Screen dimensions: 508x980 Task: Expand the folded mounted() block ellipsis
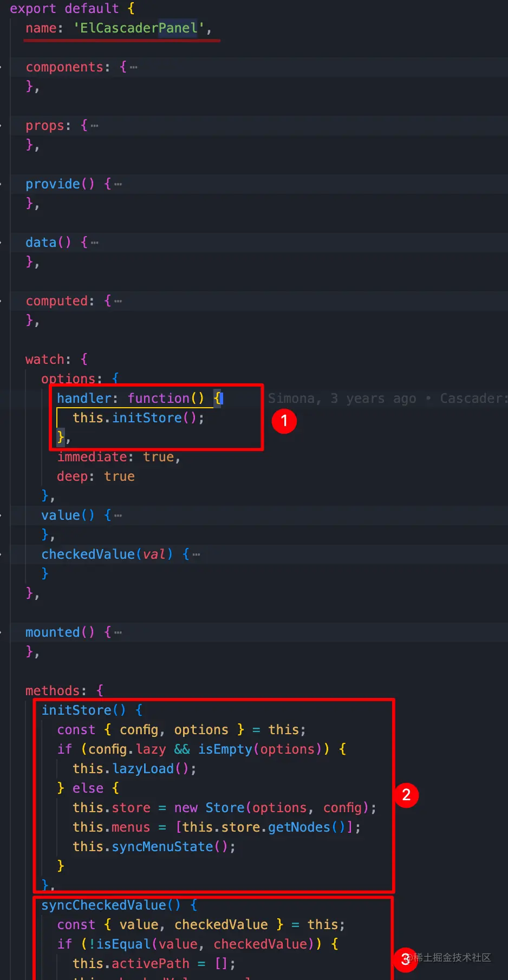coord(118,633)
